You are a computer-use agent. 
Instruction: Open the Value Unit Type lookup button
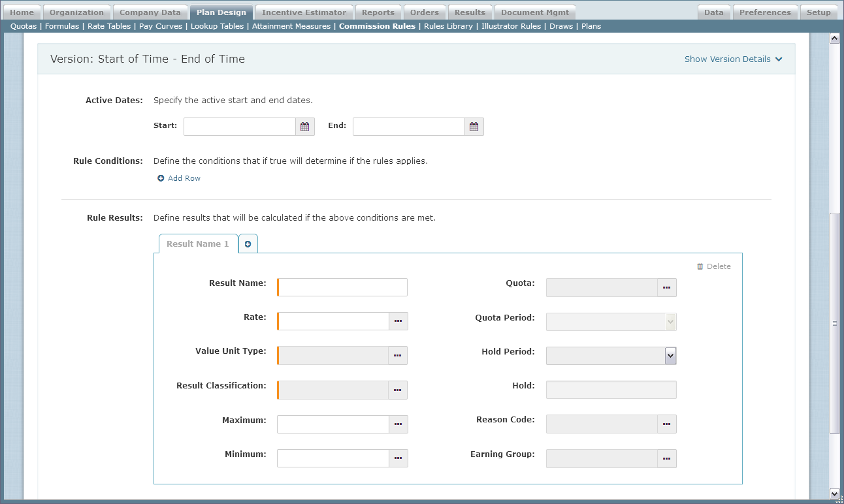[x=398, y=355]
